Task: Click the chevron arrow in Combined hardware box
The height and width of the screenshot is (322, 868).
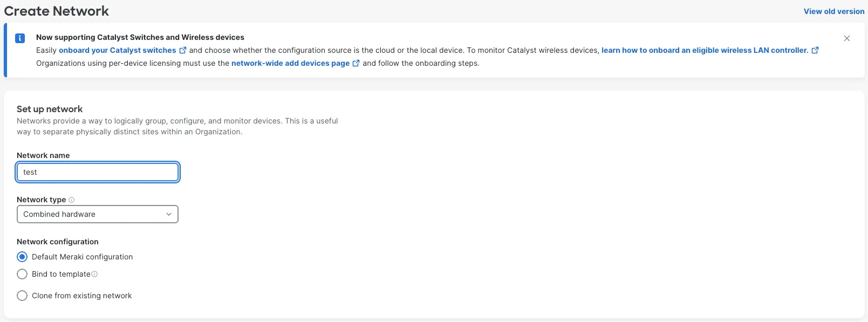Action: click(x=169, y=214)
